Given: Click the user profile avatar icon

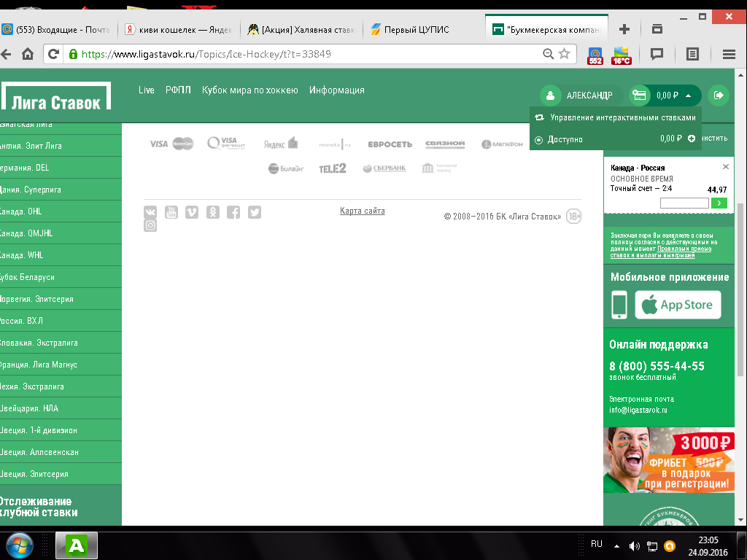Looking at the screenshot, I should pyautogui.click(x=550, y=96).
